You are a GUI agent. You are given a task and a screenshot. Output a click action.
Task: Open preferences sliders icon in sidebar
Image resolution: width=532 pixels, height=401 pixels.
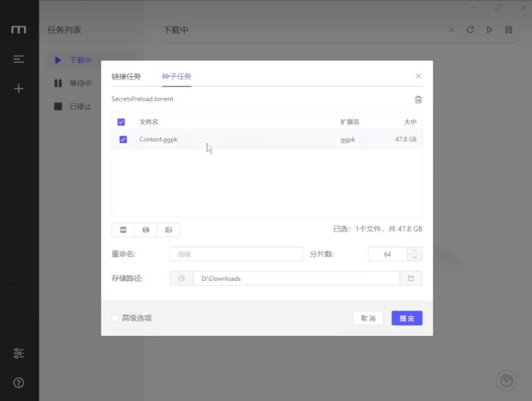19,353
